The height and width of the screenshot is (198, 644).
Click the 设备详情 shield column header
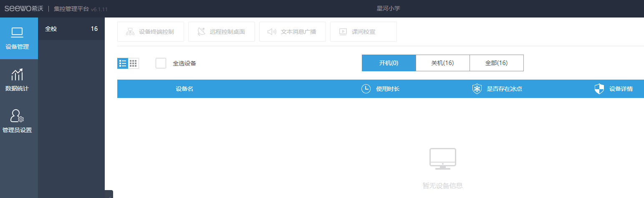click(614, 89)
